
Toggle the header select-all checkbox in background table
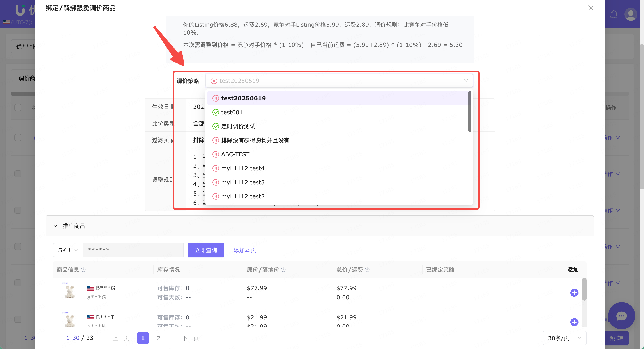pos(18,108)
